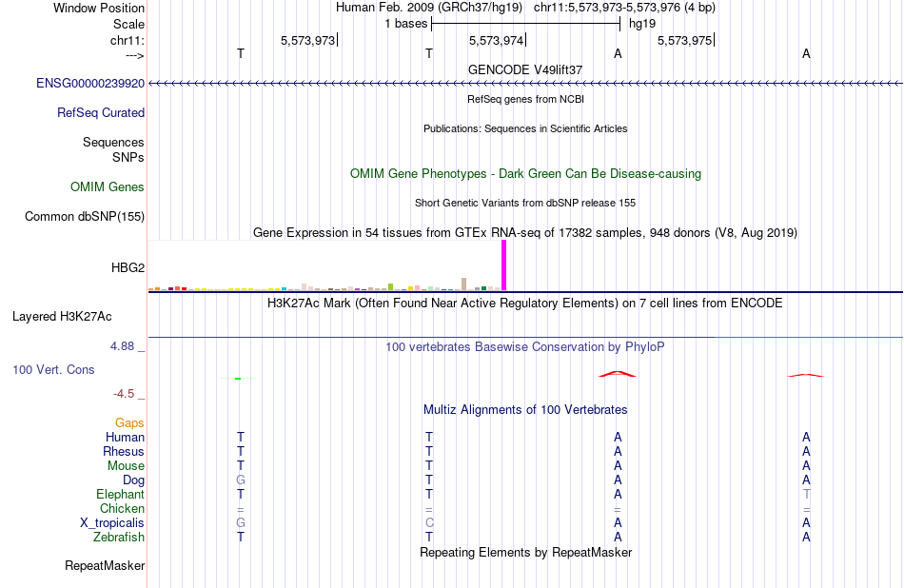Screen dimensions: 904x588
Task: Click the light green GTEx expression bar
Action: (391, 286)
